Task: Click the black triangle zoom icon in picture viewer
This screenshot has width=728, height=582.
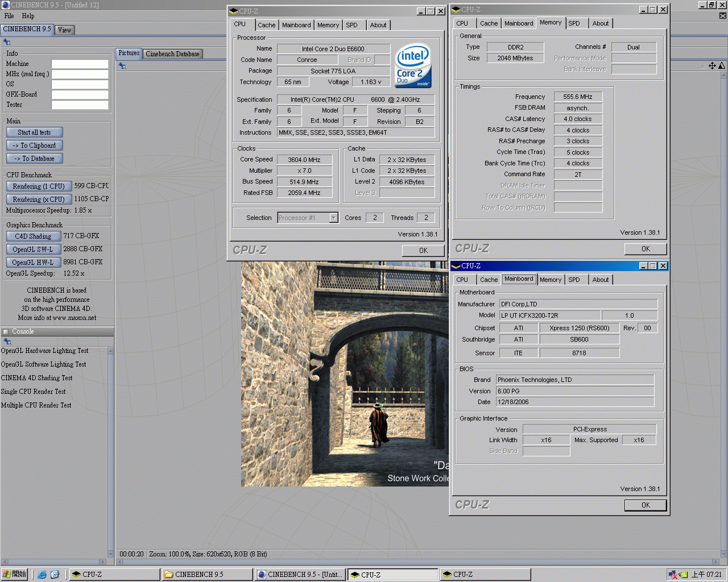Action: tap(722, 65)
